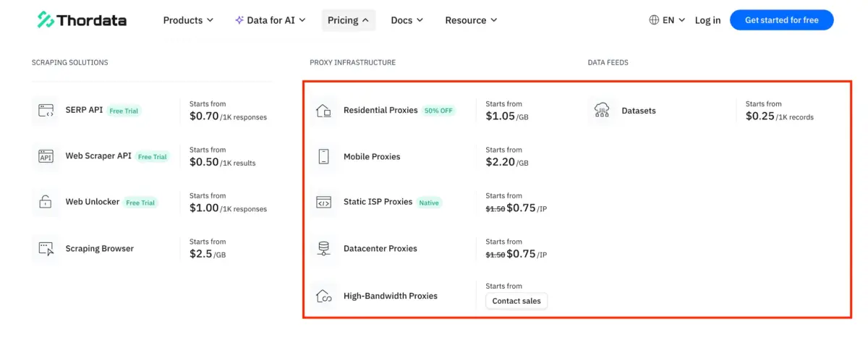Click the Log in link
The height and width of the screenshot is (340, 868).
tap(707, 20)
